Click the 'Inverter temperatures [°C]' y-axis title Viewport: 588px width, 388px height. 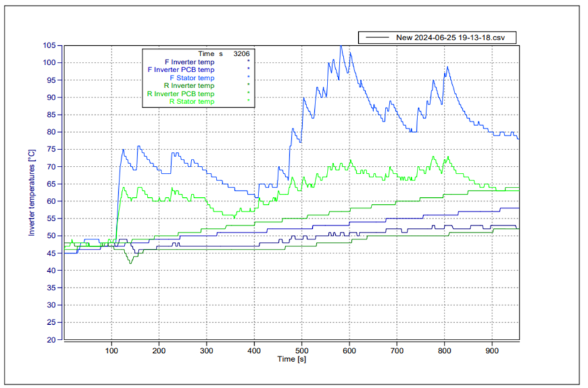32,193
